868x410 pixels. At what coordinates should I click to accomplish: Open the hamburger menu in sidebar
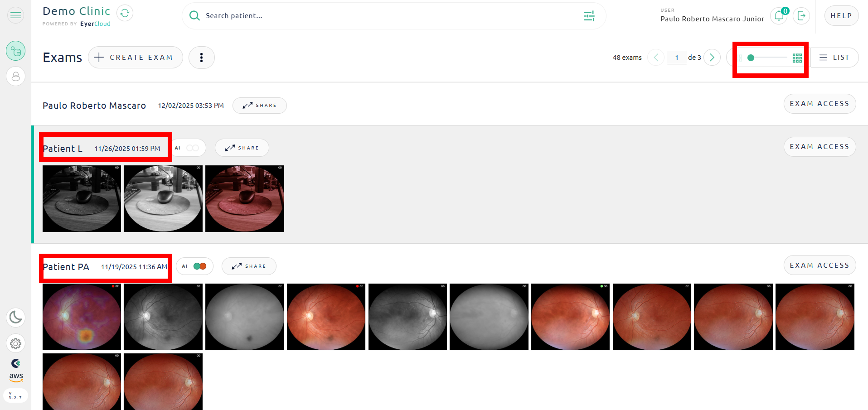pyautogui.click(x=15, y=15)
